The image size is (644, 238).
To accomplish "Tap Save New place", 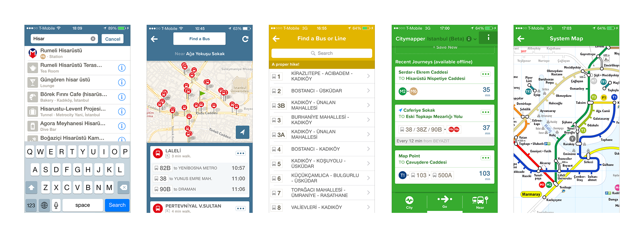I will pyautogui.click(x=445, y=47).
